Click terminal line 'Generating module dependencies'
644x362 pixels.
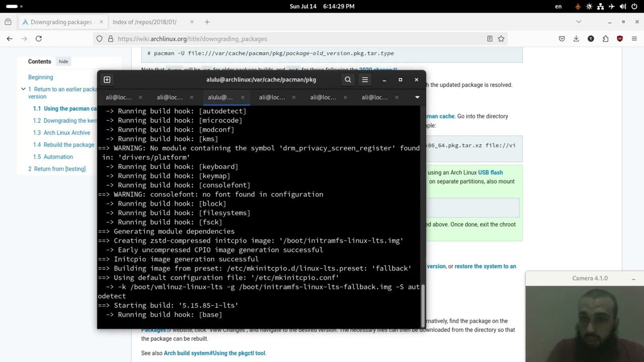[x=166, y=231]
